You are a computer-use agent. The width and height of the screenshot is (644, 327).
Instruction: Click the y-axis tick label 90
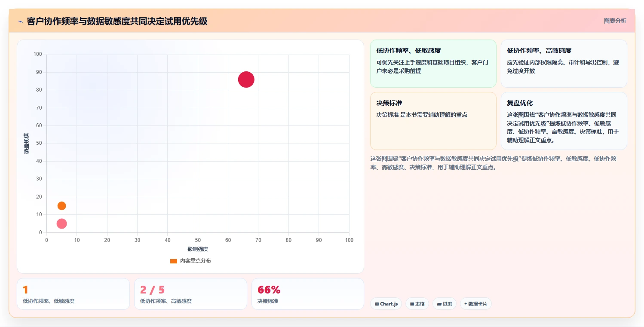39,72
